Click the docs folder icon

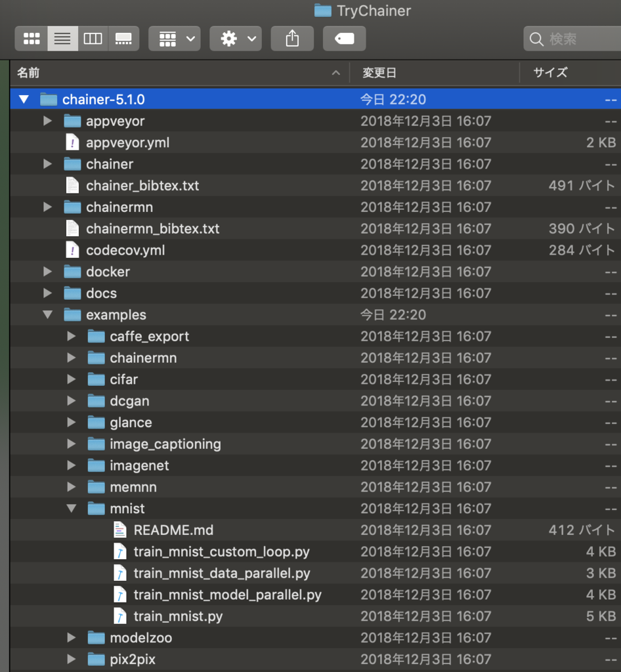72,293
